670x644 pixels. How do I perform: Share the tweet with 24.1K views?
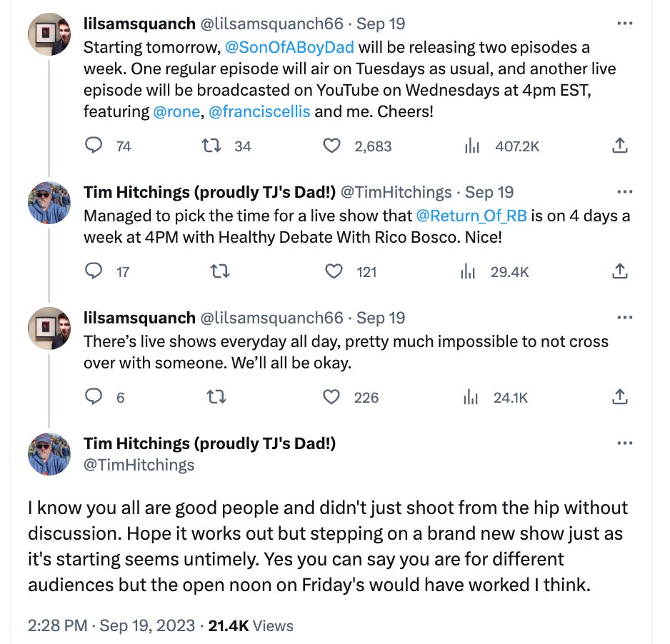pos(620,397)
